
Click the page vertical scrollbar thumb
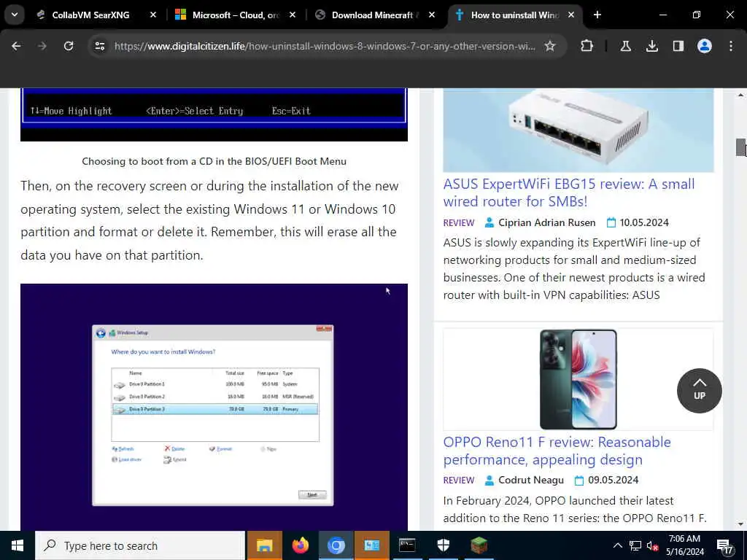tap(740, 147)
